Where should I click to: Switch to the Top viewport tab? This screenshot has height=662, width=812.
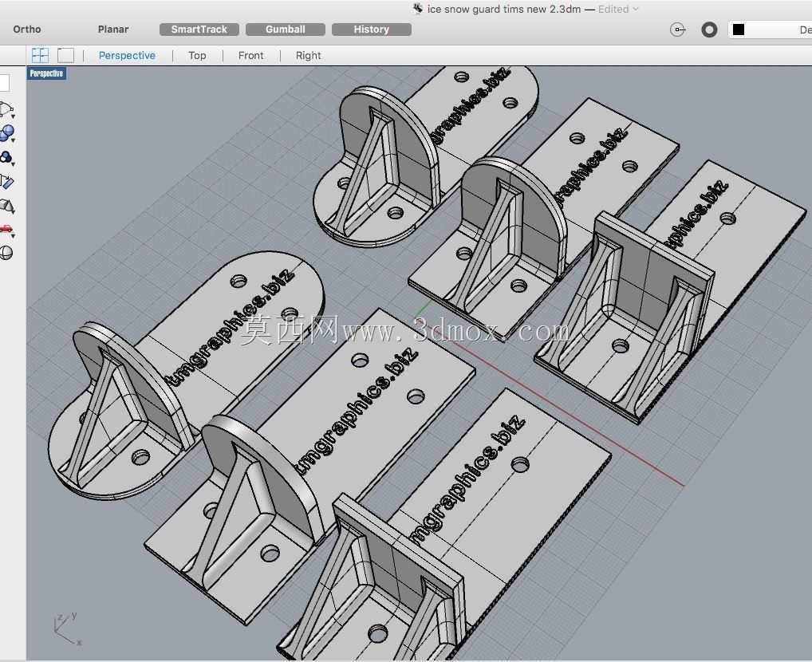pyautogui.click(x=197, y=55)
